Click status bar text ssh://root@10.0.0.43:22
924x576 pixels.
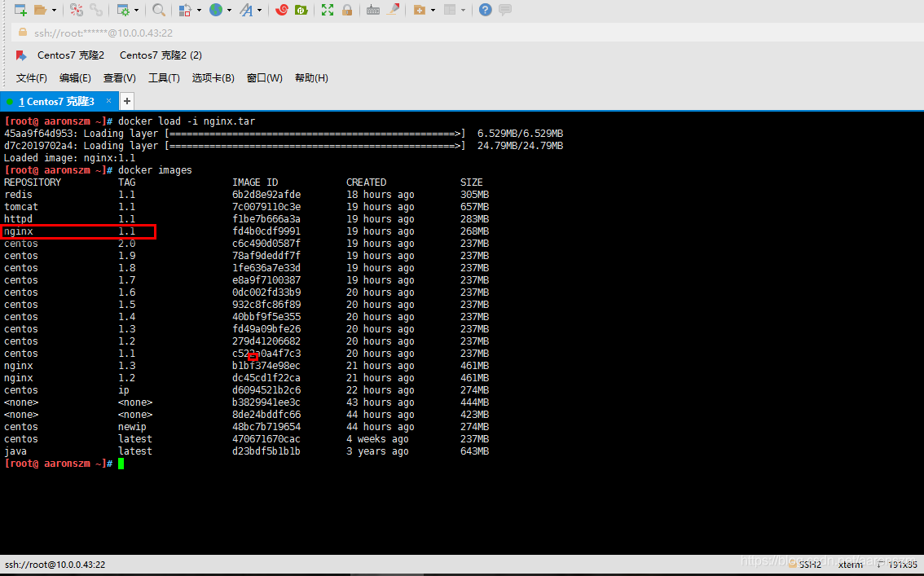coord(55,565)
